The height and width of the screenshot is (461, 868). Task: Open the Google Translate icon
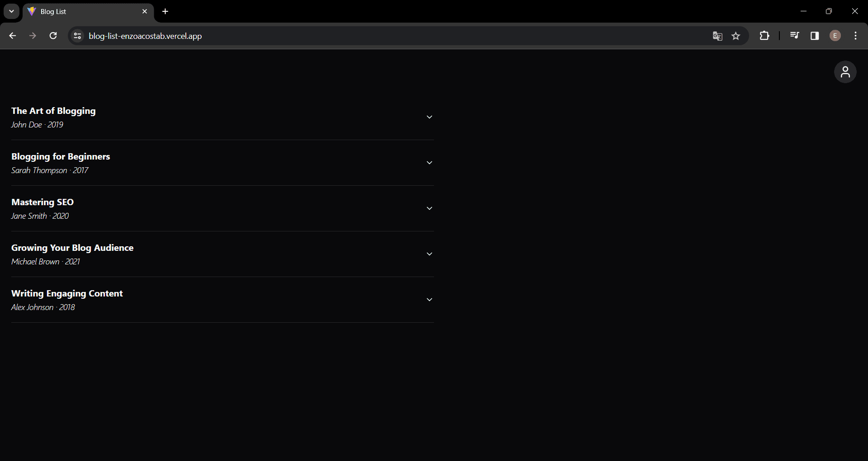pos(717,36)
